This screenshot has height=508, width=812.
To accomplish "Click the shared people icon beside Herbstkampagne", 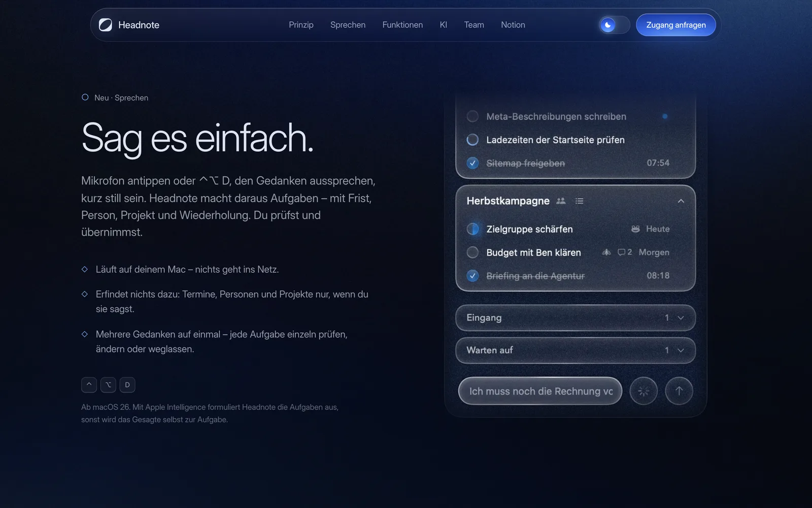I will 561,201.
